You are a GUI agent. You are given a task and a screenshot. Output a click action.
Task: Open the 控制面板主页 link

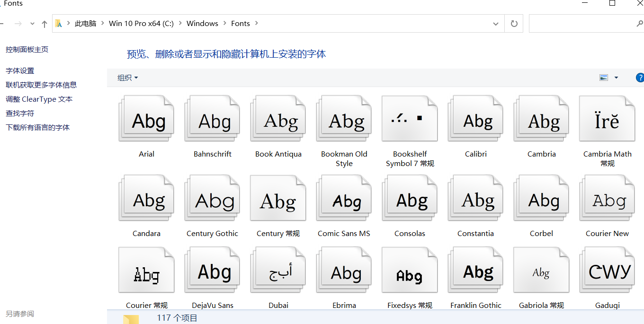(x=27, y=49)
